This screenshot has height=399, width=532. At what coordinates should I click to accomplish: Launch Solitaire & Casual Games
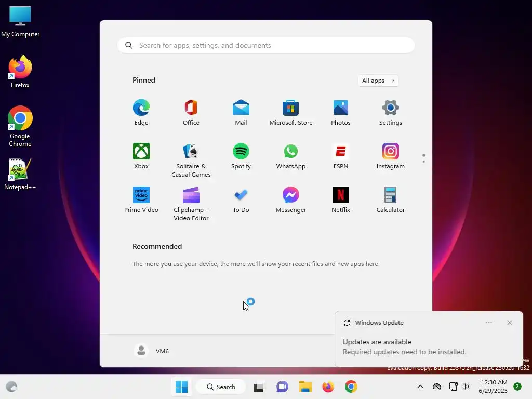click(x=191, y=160)
